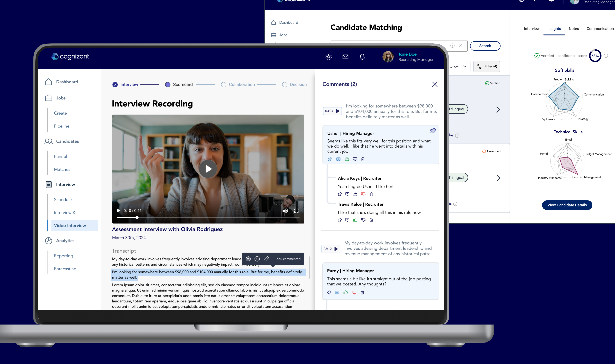Viewport: 615px width, 364px height.
Task: Expand the Unverified candidate card chevron
Action: click(498, 178)
